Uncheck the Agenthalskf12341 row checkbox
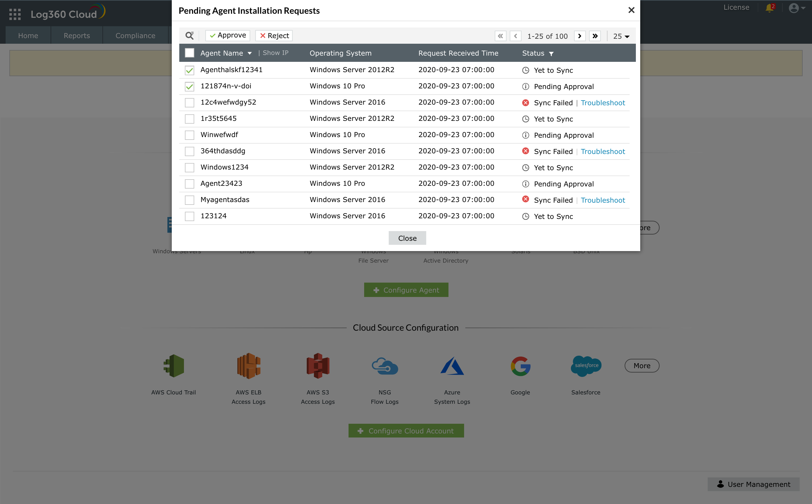This screenshot has width=812, height=504. tap(189, 70)
